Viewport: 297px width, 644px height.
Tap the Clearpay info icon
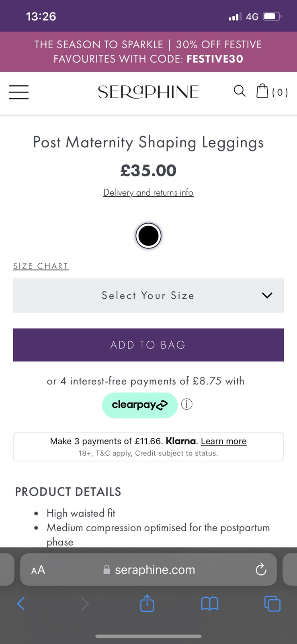point(187,404)
